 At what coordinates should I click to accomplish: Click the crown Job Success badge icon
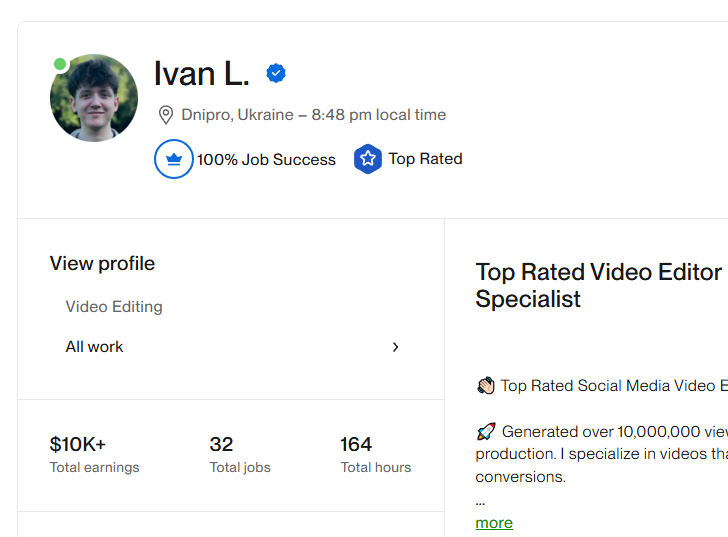[x=174, y=159]
